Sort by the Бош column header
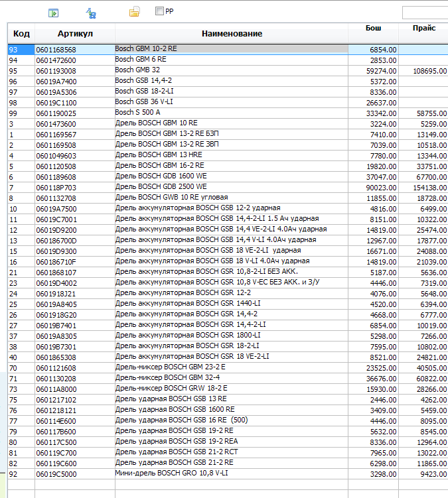Image resolution: width=448 pixels, height=498 pixels. click(x=373, y=28)
